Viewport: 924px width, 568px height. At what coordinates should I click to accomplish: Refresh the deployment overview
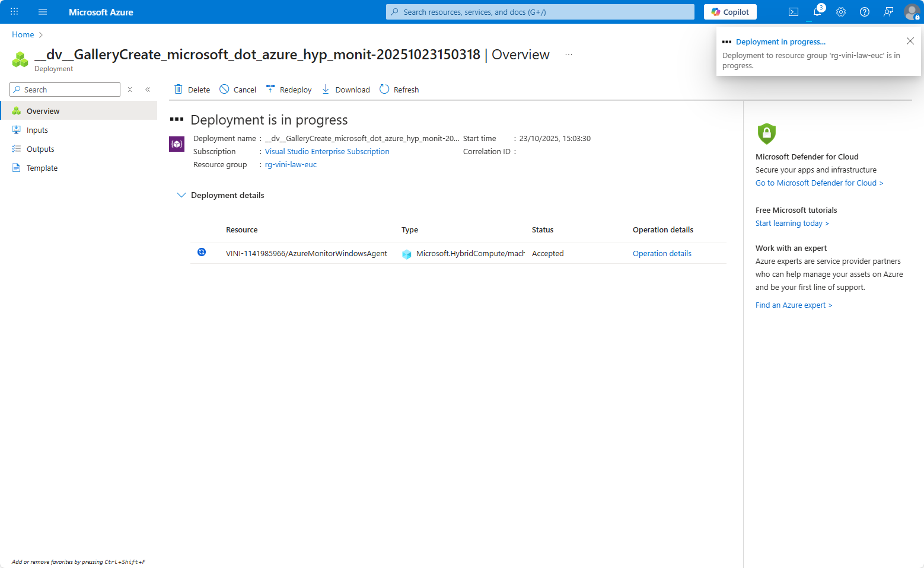click(399, 90)
